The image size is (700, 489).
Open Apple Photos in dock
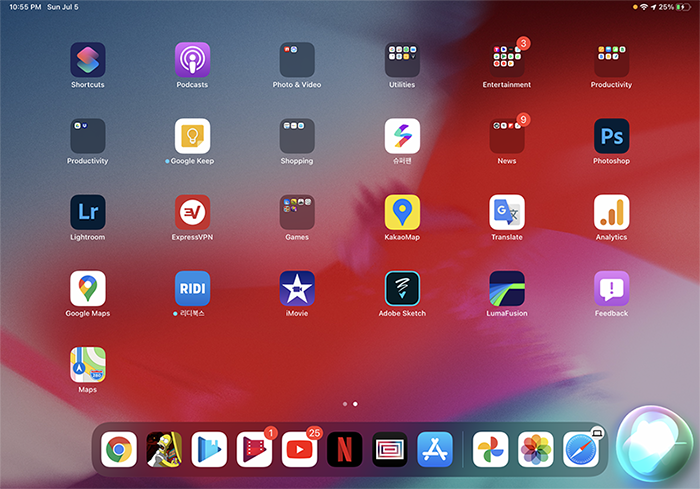[x=535, y=449]
